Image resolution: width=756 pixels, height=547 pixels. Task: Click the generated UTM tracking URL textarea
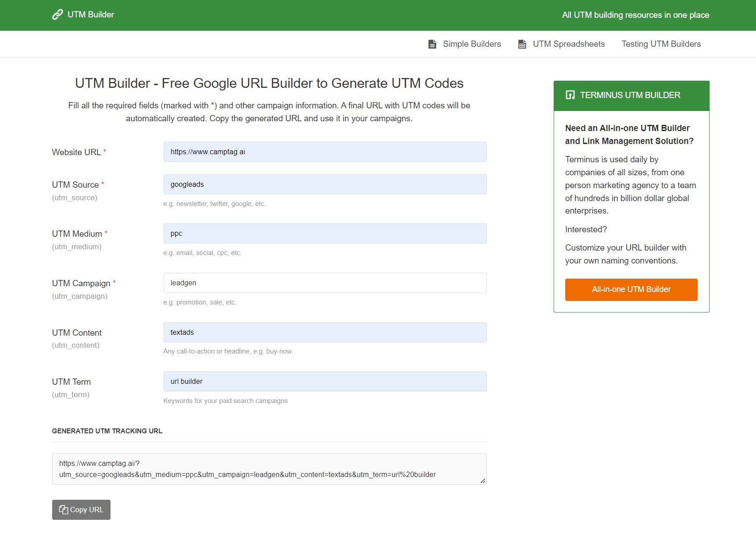point(269,469)
